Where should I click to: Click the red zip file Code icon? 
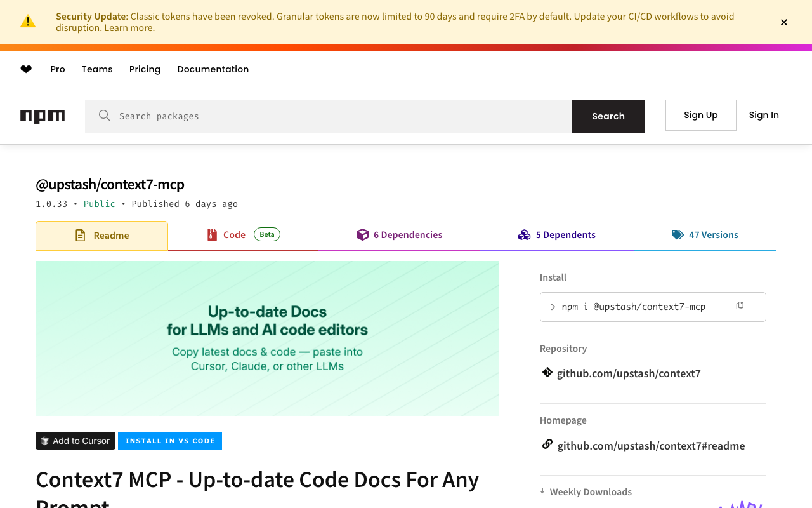[x=212, y=235]
